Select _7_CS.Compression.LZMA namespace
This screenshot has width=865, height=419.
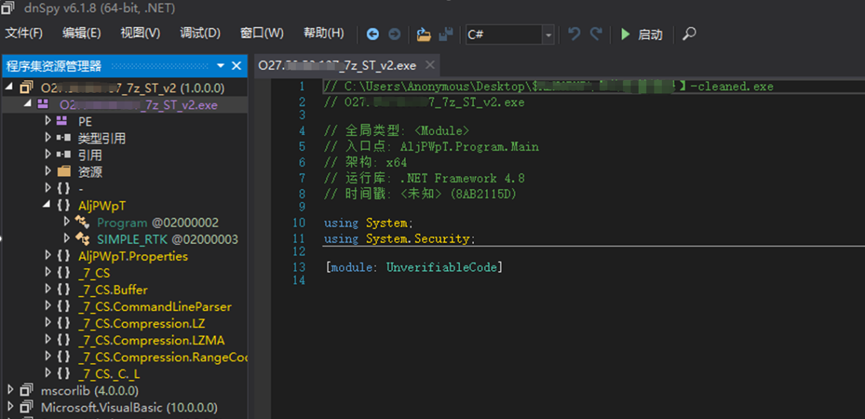[x=151, y=340]
